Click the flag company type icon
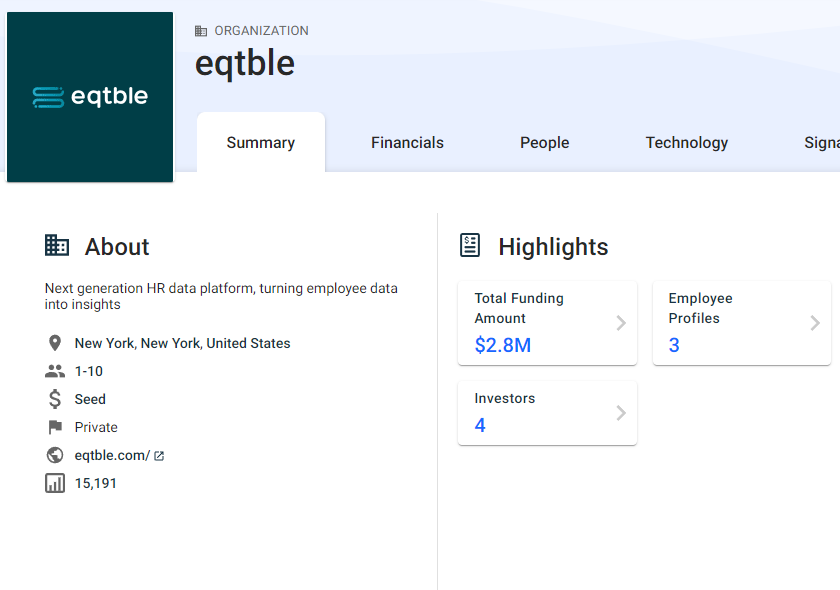 coord(55,427)
